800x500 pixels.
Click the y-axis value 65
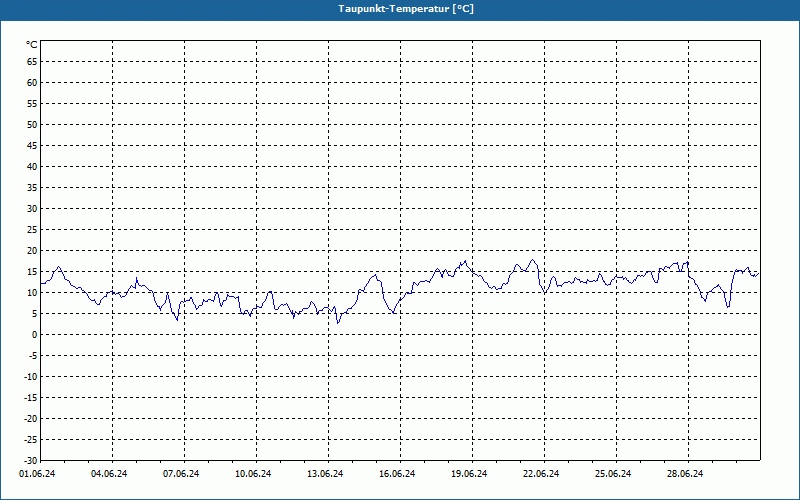click(32, 62)
